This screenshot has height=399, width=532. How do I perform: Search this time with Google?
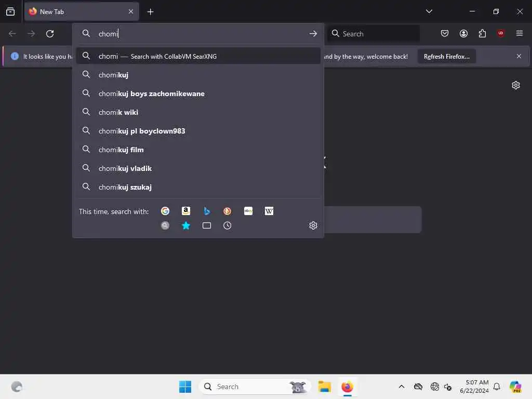pyautogui.click(x=165, y=211)
